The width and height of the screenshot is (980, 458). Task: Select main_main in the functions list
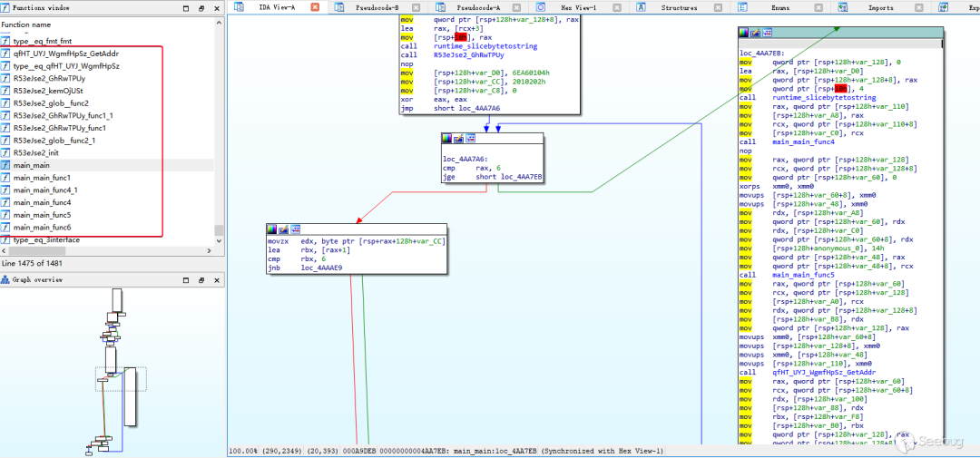click(32, 166)
